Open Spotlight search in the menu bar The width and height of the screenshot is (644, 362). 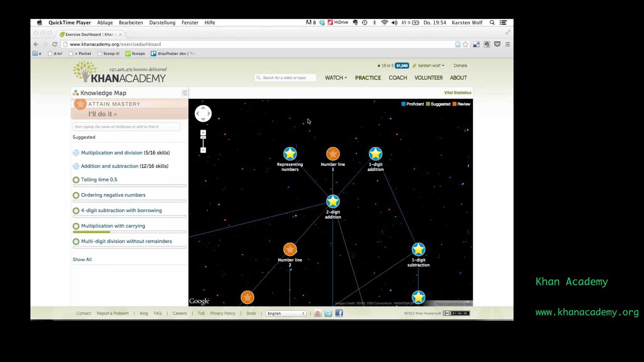point(492,23)
